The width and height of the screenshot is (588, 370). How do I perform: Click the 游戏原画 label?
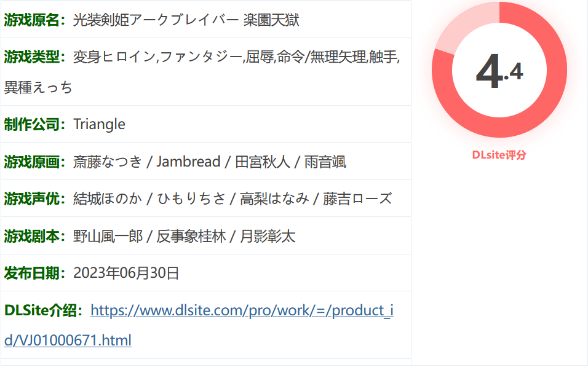tap(34, 162)
